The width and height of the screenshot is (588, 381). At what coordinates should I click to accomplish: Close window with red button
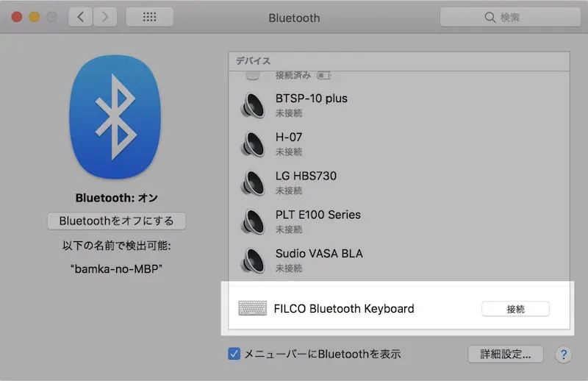(x=17, y=17)
